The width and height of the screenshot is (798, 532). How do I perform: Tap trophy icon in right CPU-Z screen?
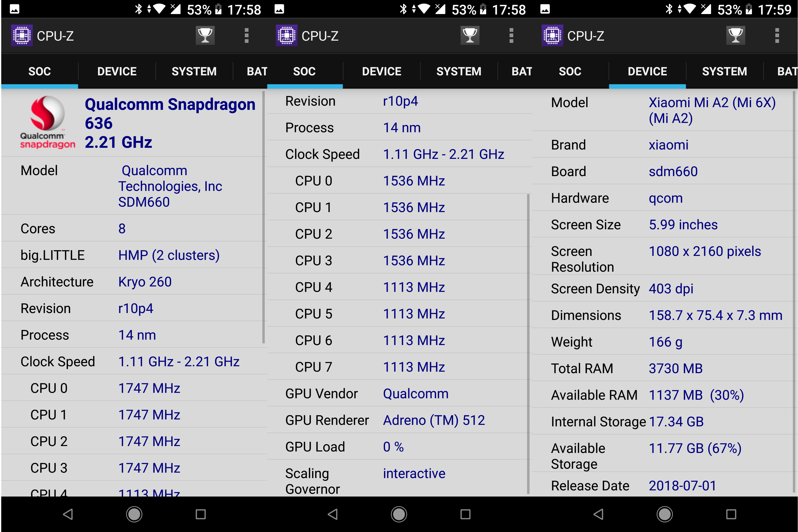coord(736,36)
